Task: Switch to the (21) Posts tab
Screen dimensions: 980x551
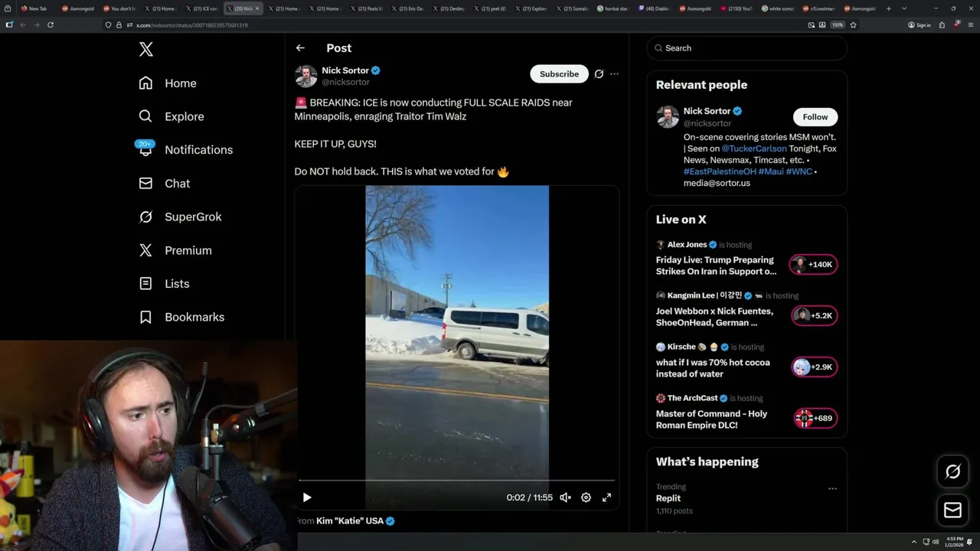Action: 367,8
